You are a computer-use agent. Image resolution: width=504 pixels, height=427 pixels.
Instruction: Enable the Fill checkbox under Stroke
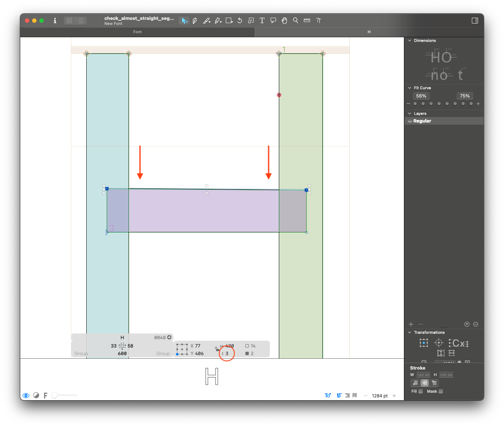click(421, 391)
